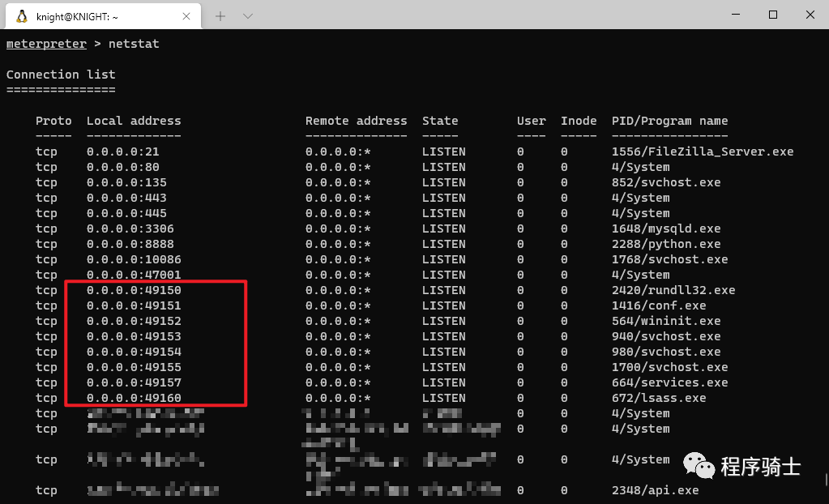Click LISTEN state on the port 21 row
The image size is (829, 504).
point(443,152)
